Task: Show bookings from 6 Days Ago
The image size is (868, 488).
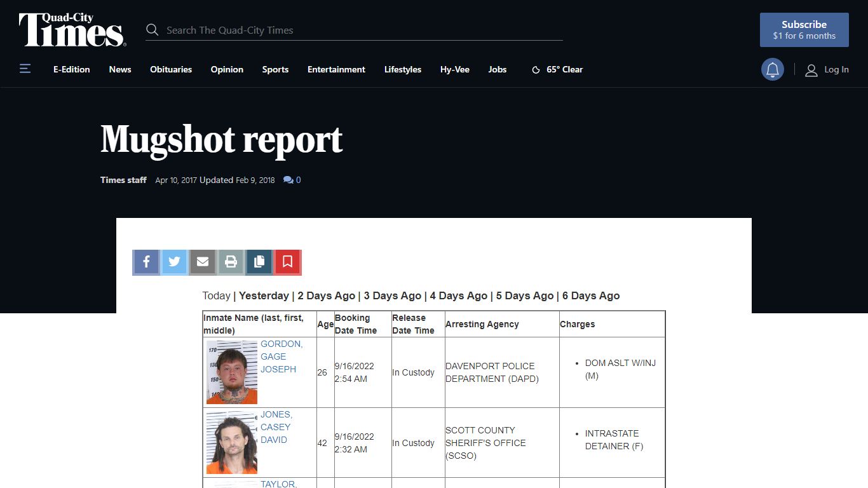Action: pyautogui.click(x=591, y=295)
